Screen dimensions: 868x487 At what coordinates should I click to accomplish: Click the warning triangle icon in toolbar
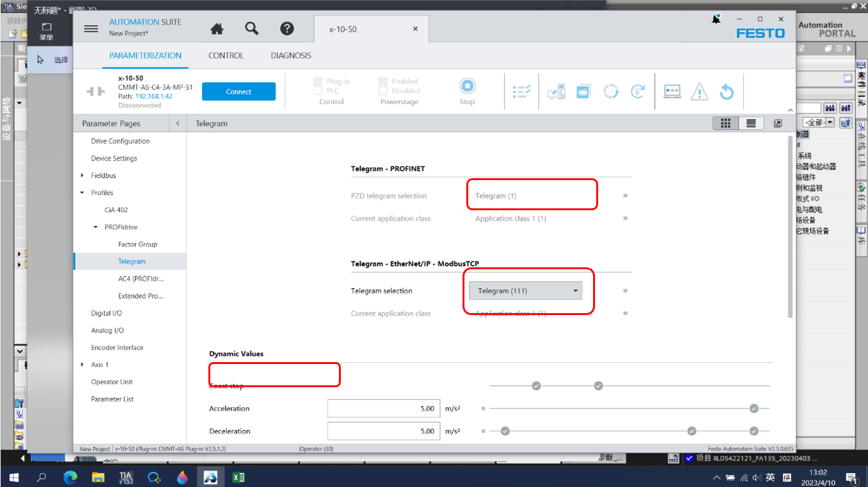pyautogui.click(x=699, y=92)
